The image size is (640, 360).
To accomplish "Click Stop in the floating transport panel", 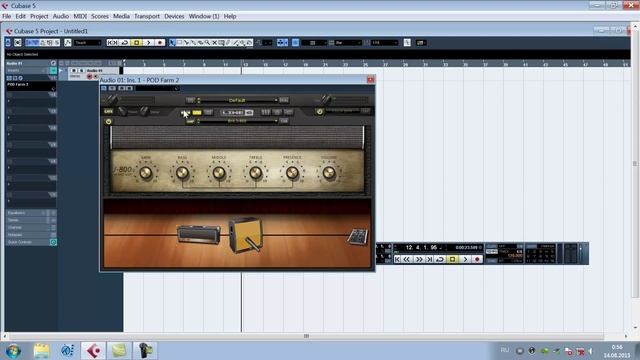I will point(452,259).
